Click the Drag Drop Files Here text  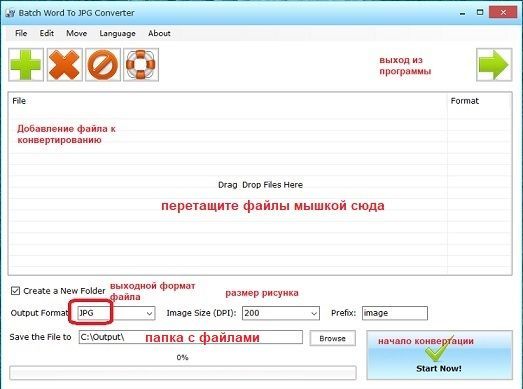pos(260,185)
